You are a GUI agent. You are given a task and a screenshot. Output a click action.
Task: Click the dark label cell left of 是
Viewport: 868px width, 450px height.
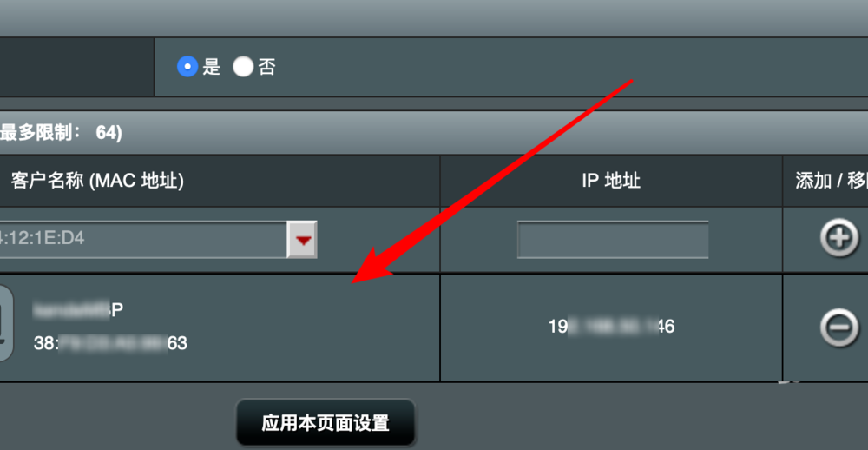77,67
